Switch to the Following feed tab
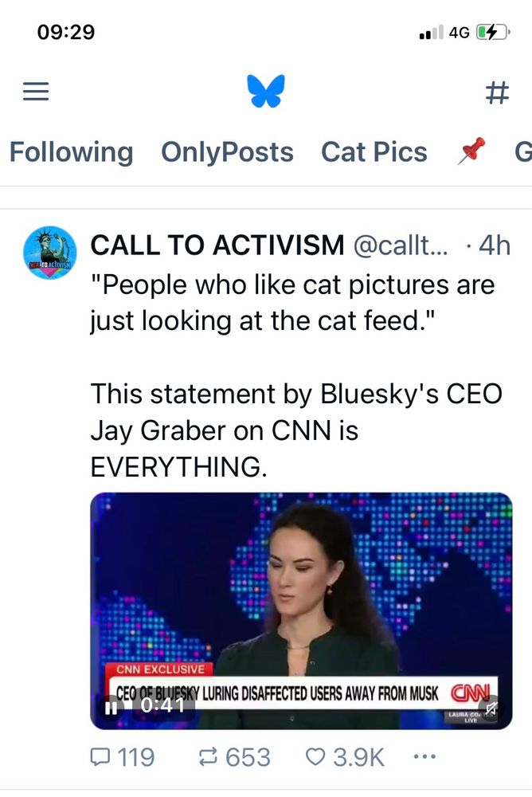The width and height of the screenshot is (532, 797). point(71,152)
